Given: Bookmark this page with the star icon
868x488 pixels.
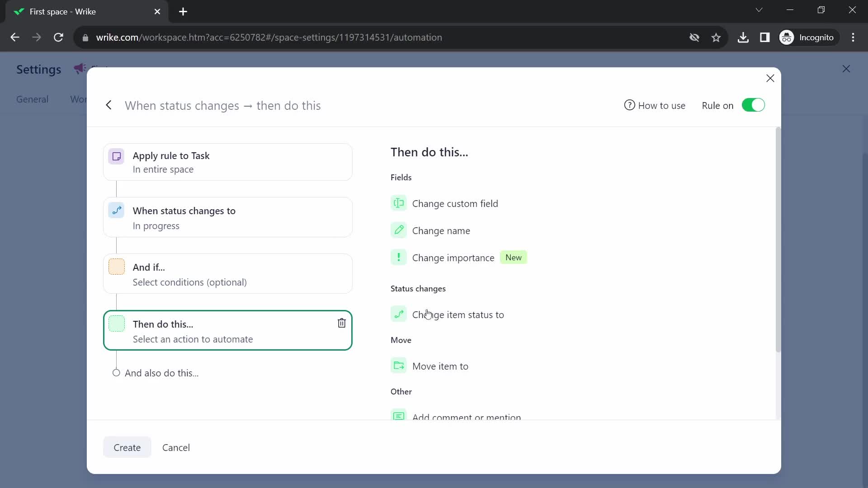Looking at the screenshot, I should [x=716, y=38].
